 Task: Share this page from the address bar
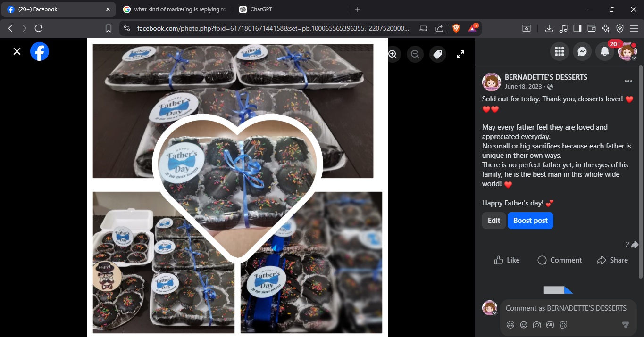[439, 28]
